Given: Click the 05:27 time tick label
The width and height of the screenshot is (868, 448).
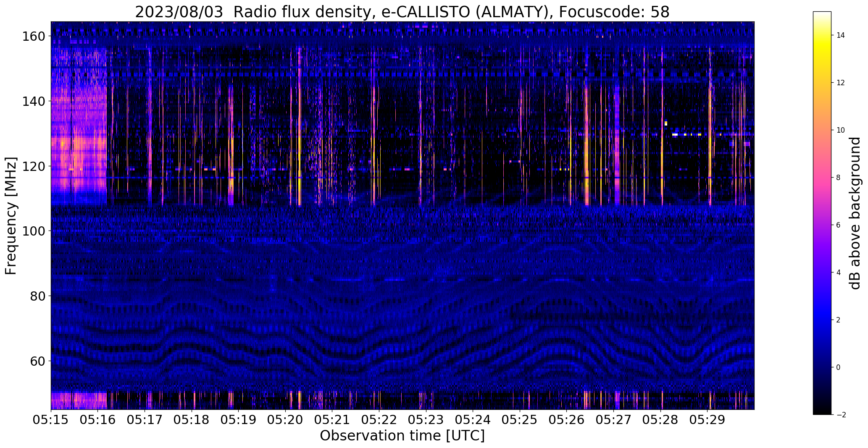Looking at the screenshot, I should point(613,420).
